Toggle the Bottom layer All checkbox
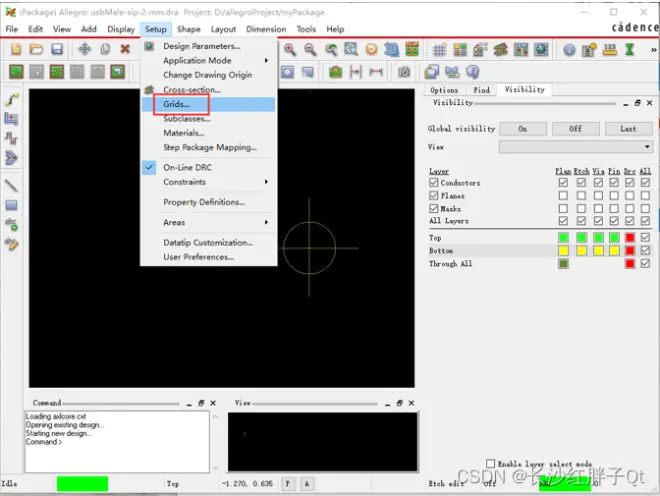660x496 pixels. coord(645,251)
